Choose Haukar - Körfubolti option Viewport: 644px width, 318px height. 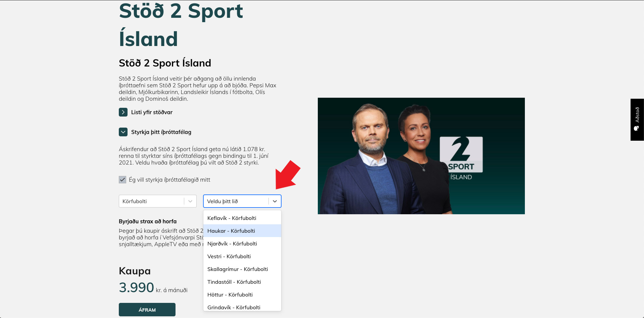(242, 231)
